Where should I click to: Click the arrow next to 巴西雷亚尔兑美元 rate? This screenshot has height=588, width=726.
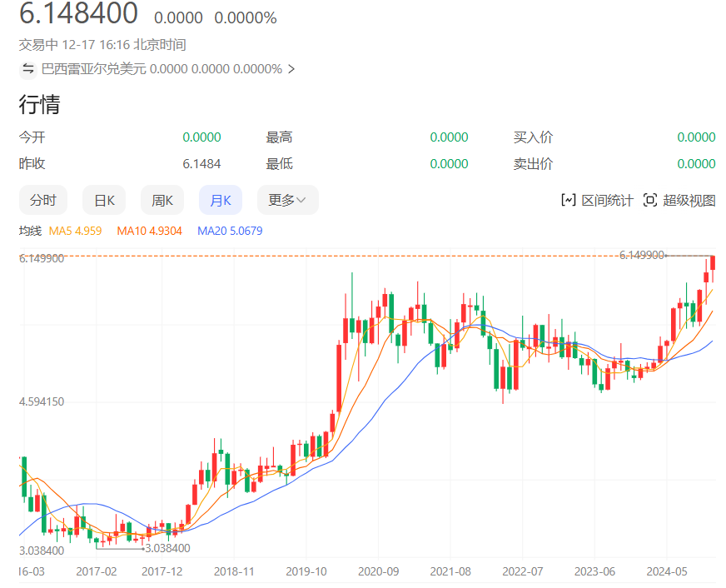tap(291, 69)
